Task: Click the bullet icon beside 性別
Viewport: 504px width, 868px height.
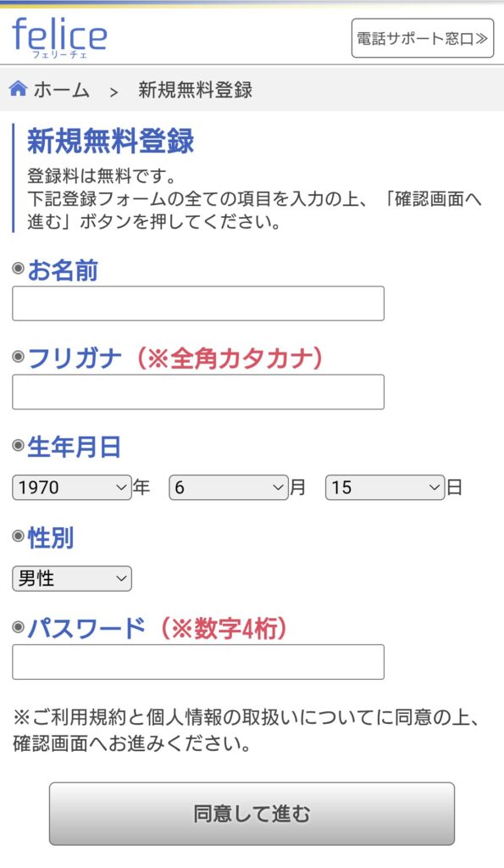Action: 18,537
